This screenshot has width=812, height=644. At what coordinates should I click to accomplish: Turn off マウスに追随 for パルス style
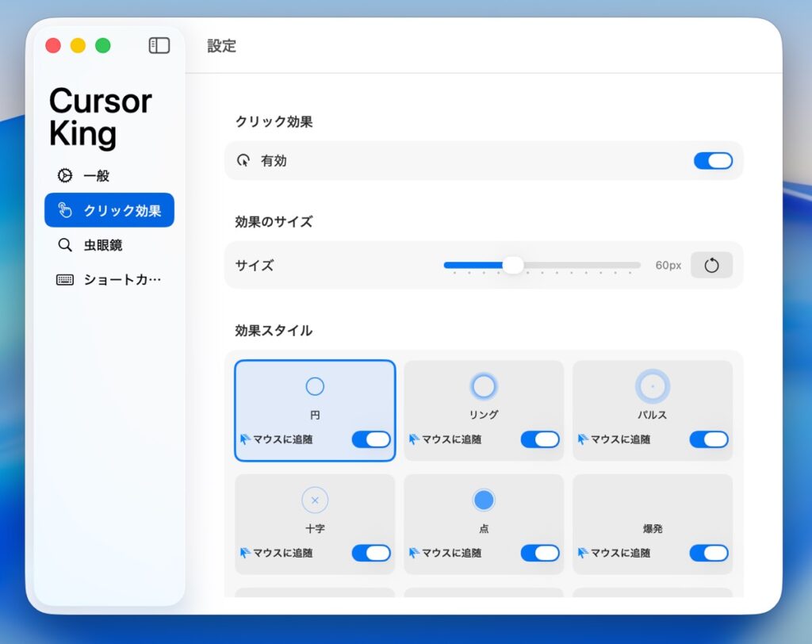pos(709,439)
